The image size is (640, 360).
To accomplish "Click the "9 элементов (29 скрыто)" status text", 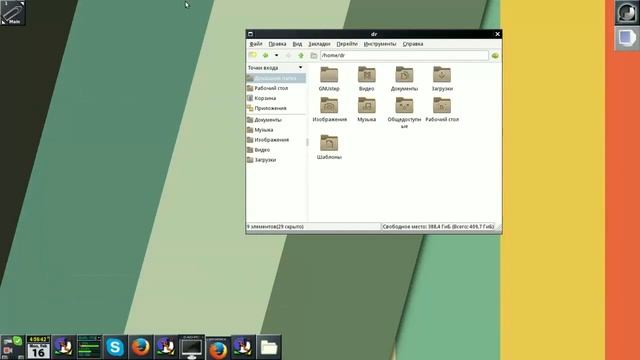I will coord(275,227).
